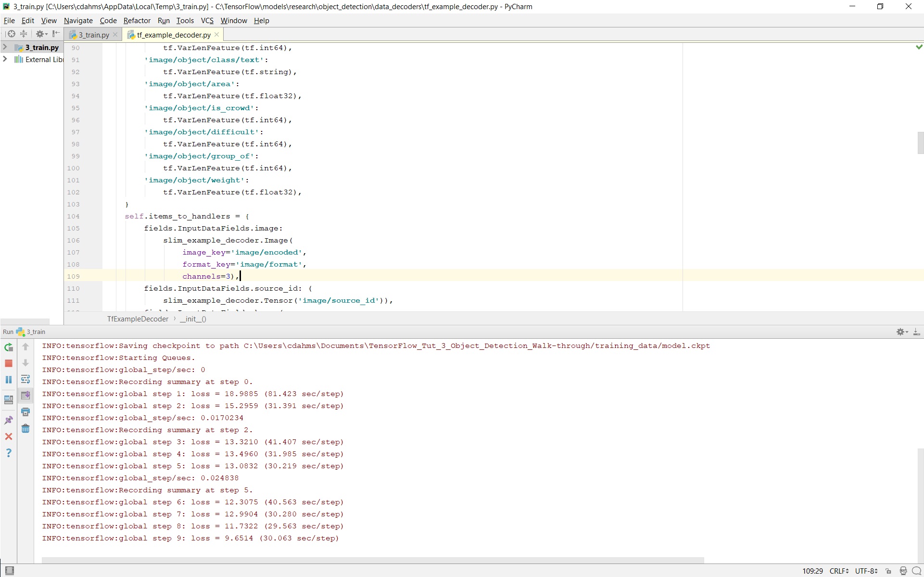Toggle the read-only lock in the status bar

tap(888, 571)
